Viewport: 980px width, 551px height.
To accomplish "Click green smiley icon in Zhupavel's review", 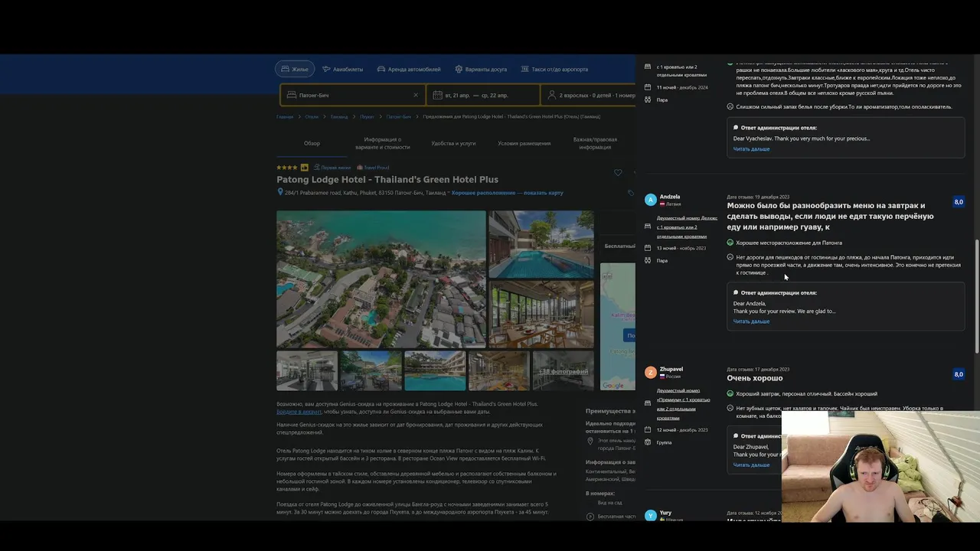I will coord(730,393).
